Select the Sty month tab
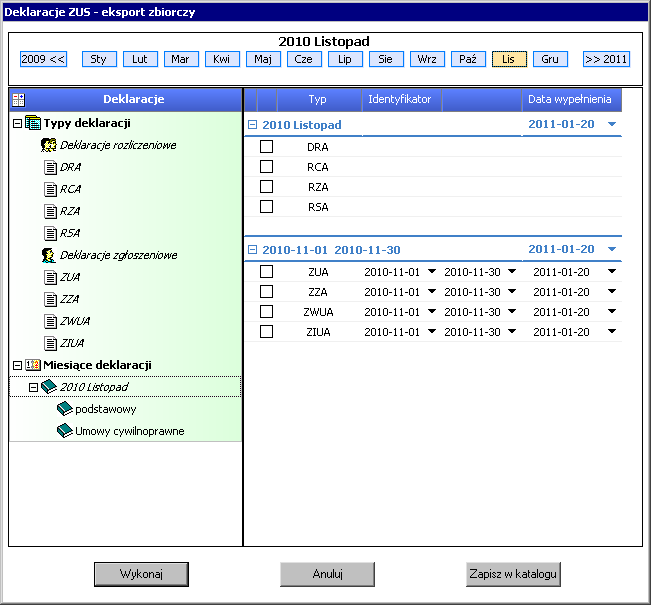This screenshot has width=651, height=605. click(x=99, y=59)
